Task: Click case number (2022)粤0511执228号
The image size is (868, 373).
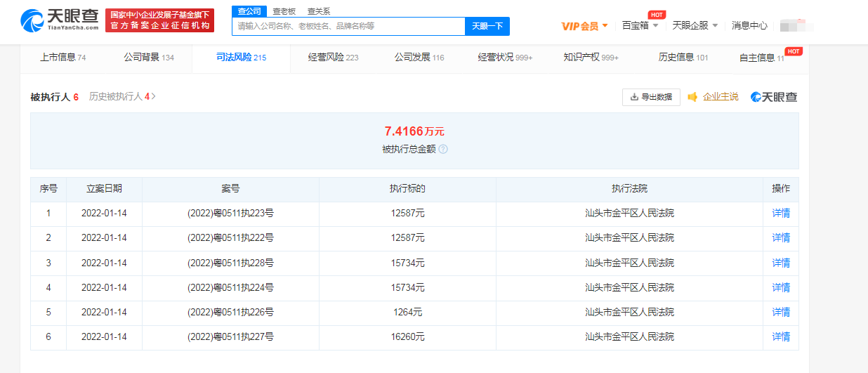Action: point(230,263)
